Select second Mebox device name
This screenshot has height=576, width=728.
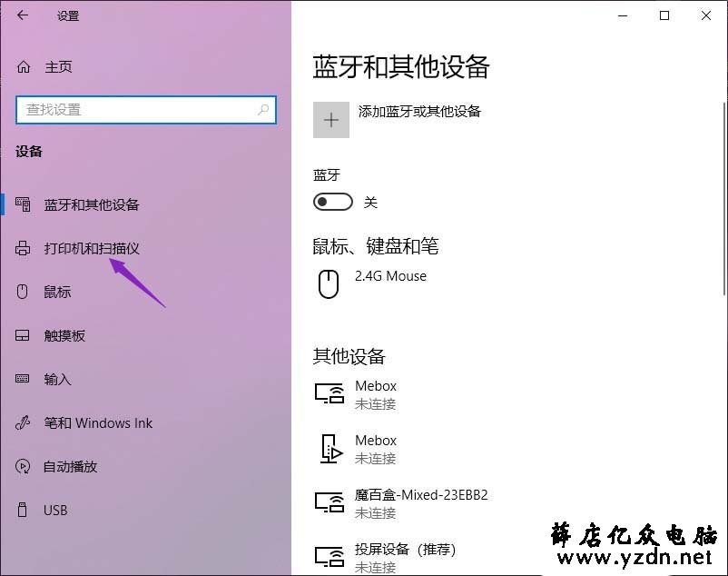pyautogui.click(x=376, y=441)
